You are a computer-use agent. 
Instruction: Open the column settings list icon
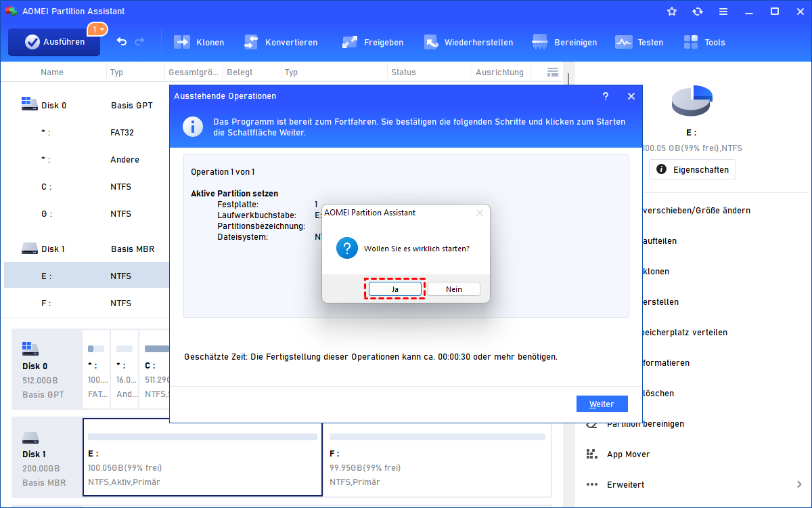pos(553,72)
